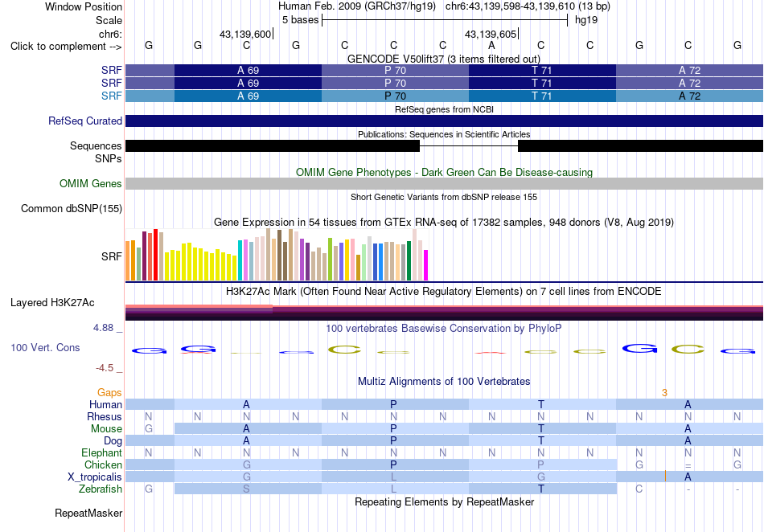Click the OMIM Genes track label
The width and height of the screenshot is (764, 532).
pos(90,183)
